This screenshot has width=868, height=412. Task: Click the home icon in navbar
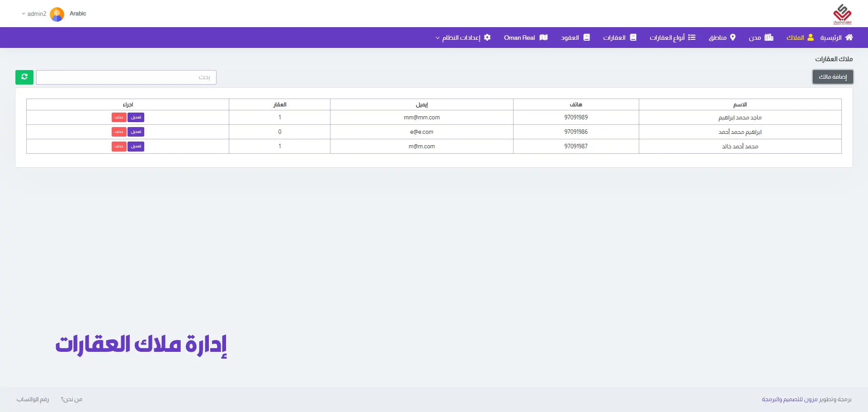(849, 38)
